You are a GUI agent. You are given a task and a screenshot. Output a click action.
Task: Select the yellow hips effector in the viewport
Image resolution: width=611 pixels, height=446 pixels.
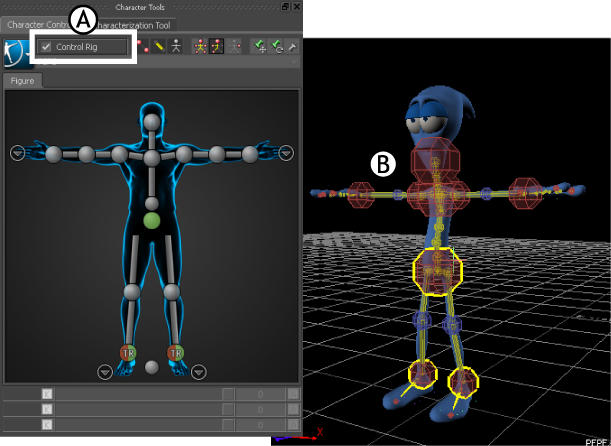coord(438,271)
